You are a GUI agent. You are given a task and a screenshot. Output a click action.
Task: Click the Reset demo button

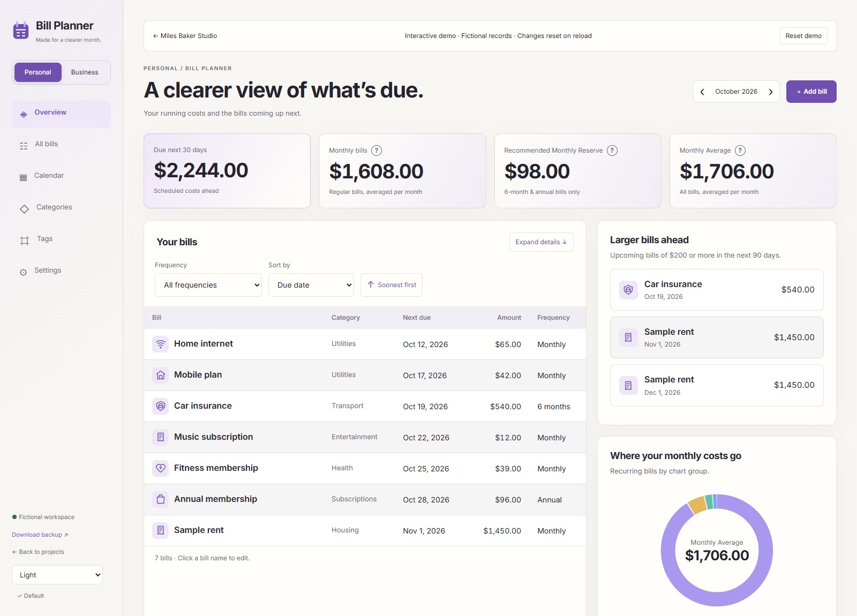(803, 36)
